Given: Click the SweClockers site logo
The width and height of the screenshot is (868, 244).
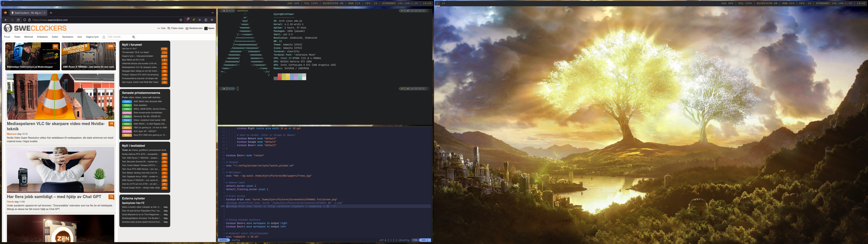Looking at the screenshot, I should tap(35, 28).
